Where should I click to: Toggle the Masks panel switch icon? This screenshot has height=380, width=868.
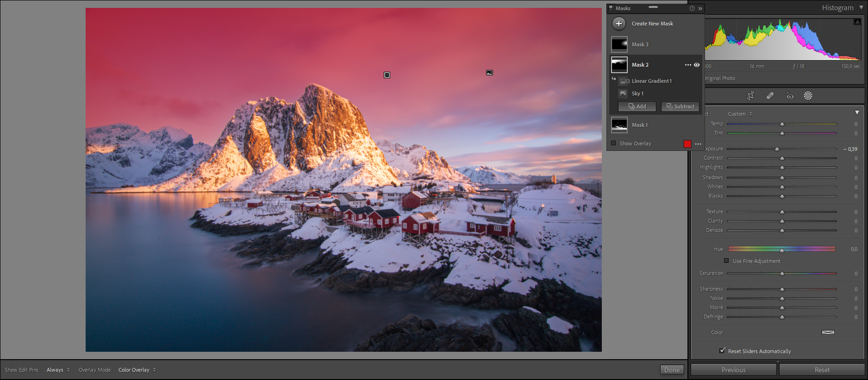coord(611,8)
